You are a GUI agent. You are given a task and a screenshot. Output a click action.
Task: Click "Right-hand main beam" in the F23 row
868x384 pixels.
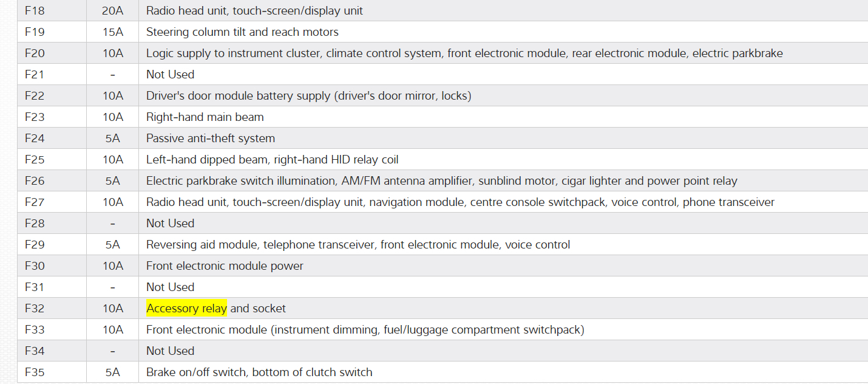click(205, 117)
